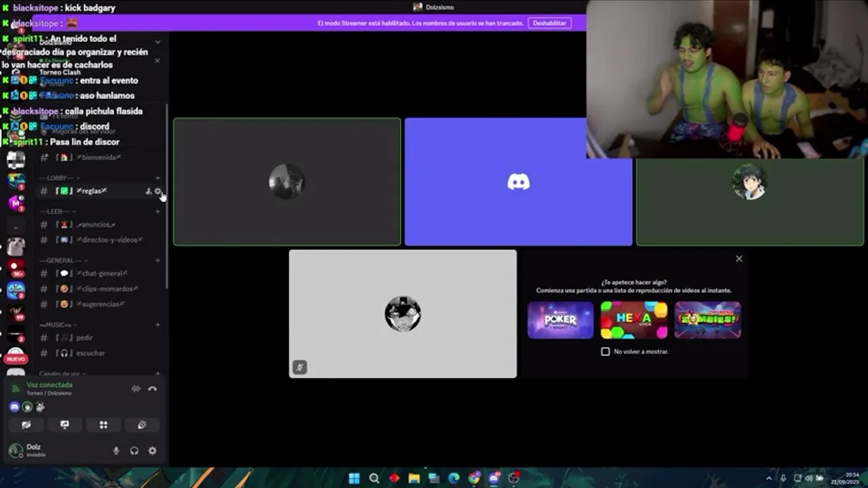
Task: Select the dark gray participant tile
Action: (287, 182)
